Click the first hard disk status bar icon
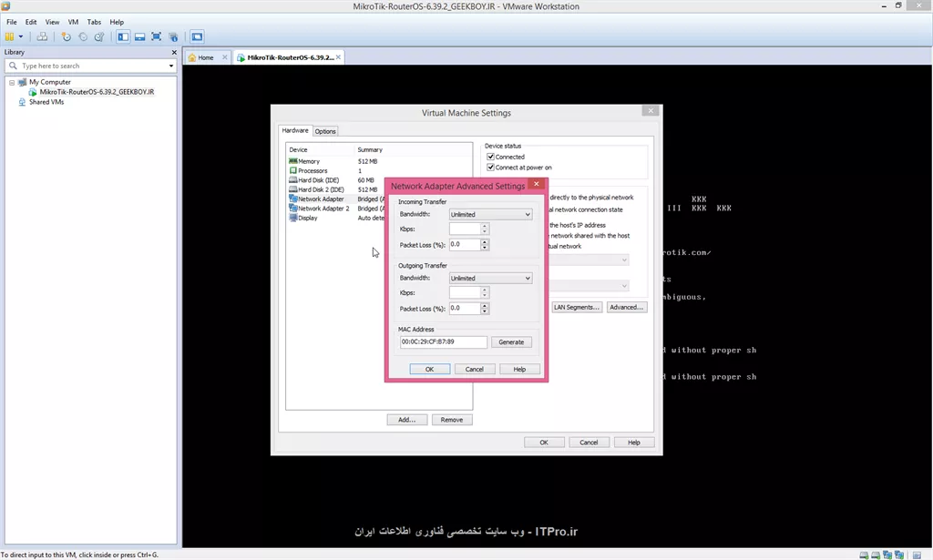Screen dimensions: 933x560 pyautogui.click(x=863, y=555)
